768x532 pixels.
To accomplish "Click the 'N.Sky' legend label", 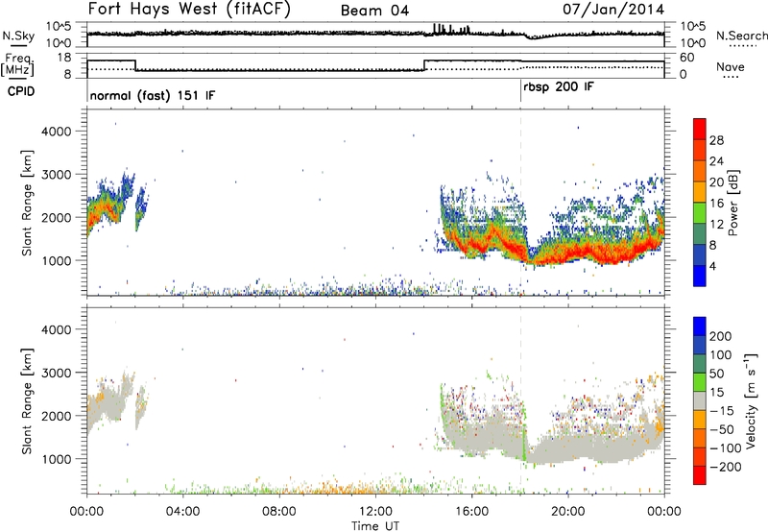I will point(18,36).
